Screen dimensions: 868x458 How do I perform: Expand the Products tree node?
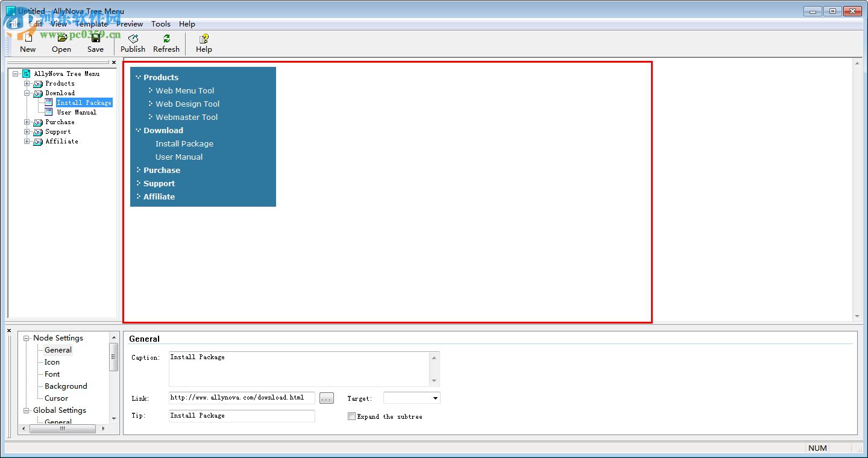[x=27, y=83]
